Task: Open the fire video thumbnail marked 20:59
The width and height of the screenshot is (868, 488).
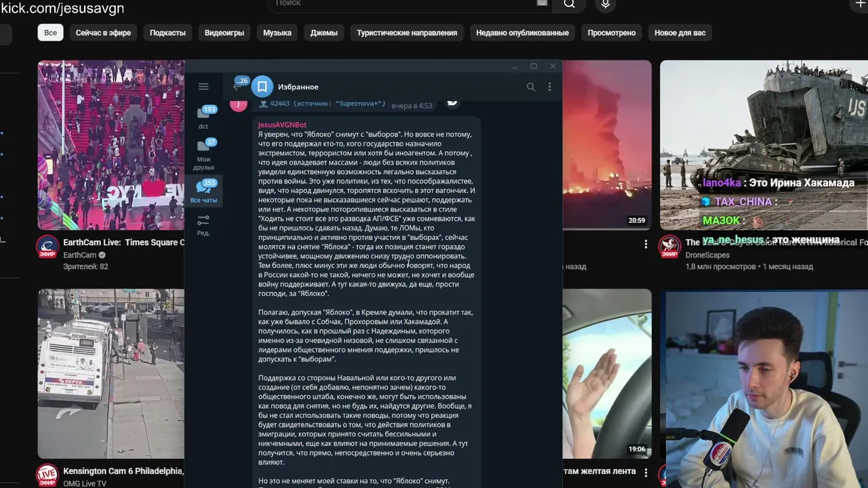Action: point(607,145)
